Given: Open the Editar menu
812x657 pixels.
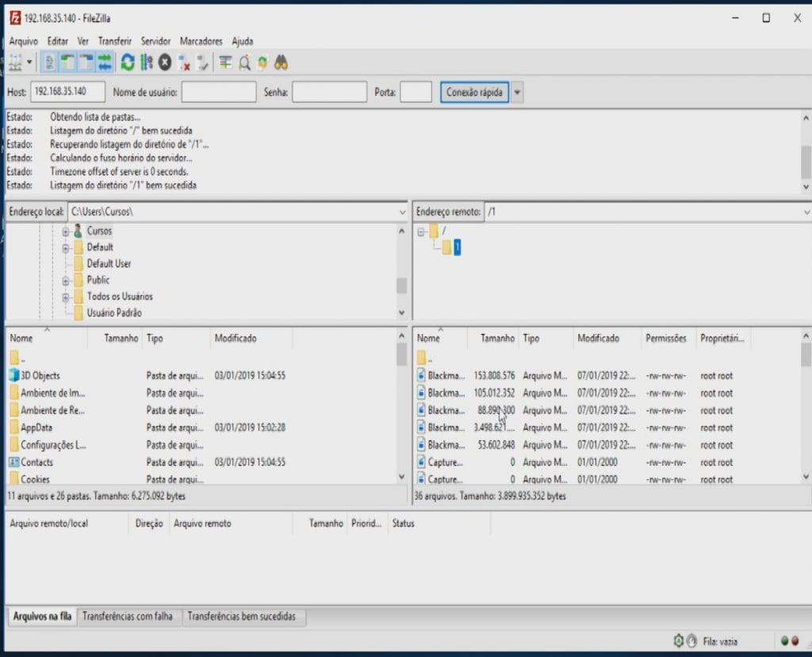Looking at the screenshot, I should (x=57, y=41).
